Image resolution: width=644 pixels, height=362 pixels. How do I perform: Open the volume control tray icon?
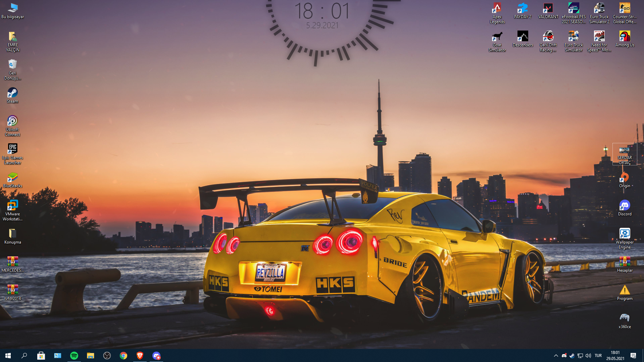pyautogui.click(x=588, y=356)
